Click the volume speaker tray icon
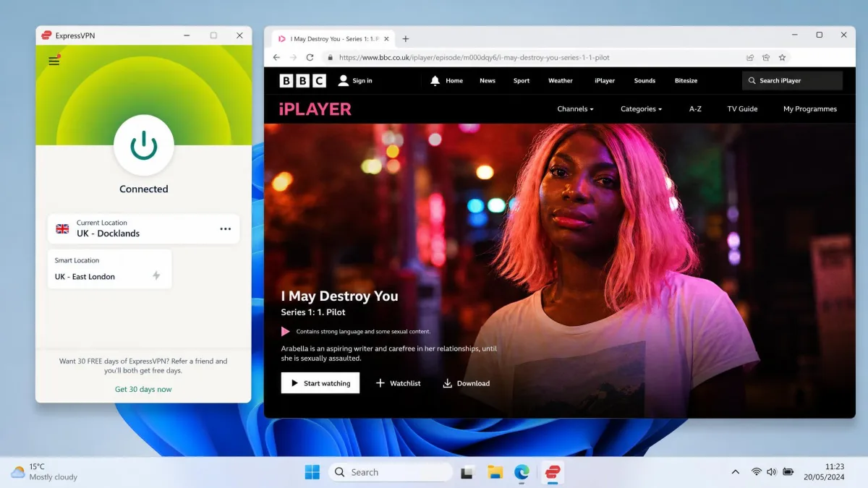Viewport: 868px width, 488px height. (x=771, y=472)
